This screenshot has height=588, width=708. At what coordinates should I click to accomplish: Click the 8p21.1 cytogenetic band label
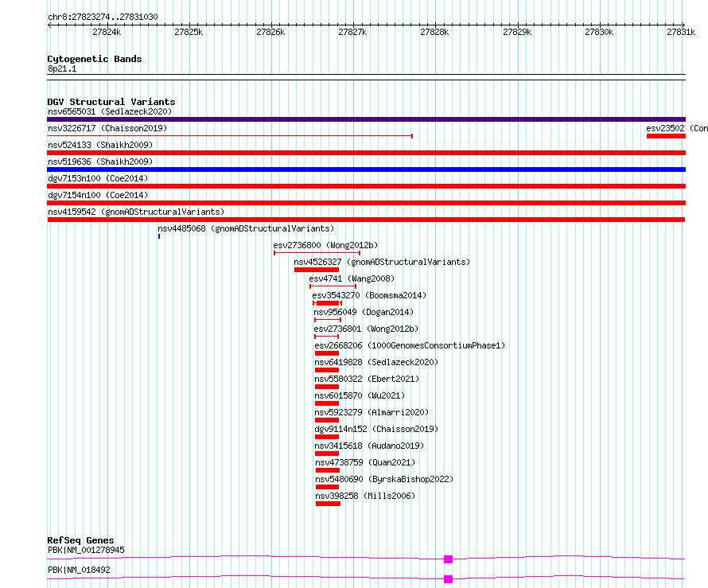(x=62, y=68)
